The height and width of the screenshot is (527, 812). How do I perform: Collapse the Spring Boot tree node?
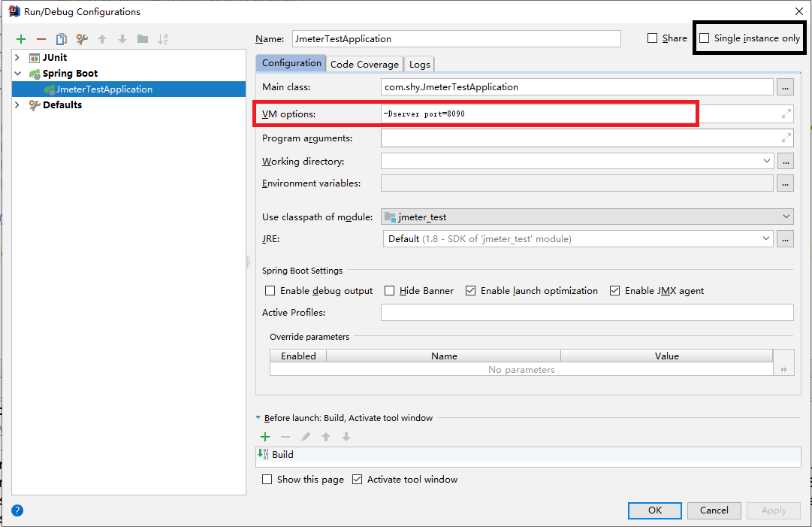(x=16, y=74)
